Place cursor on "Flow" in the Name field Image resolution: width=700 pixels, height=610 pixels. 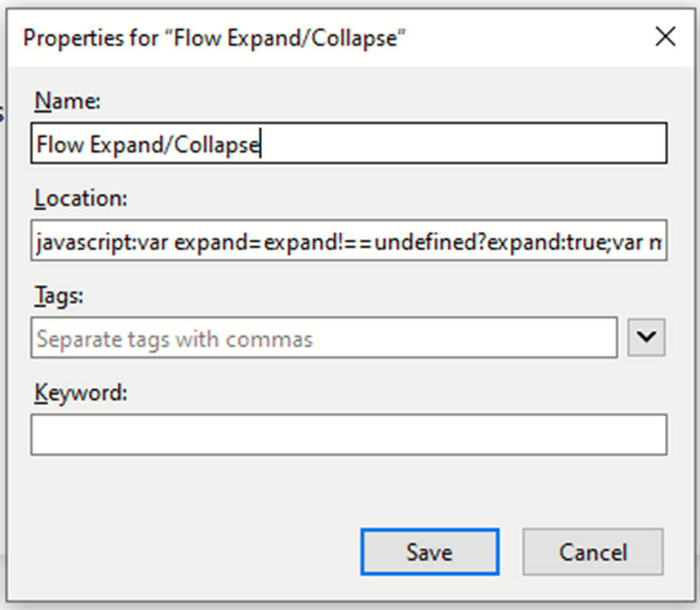pos(57,145)
